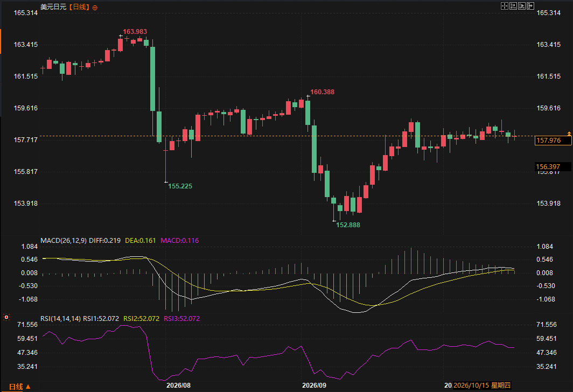
Task: Click the orange circled plus next to 日线
Action: 95,8
